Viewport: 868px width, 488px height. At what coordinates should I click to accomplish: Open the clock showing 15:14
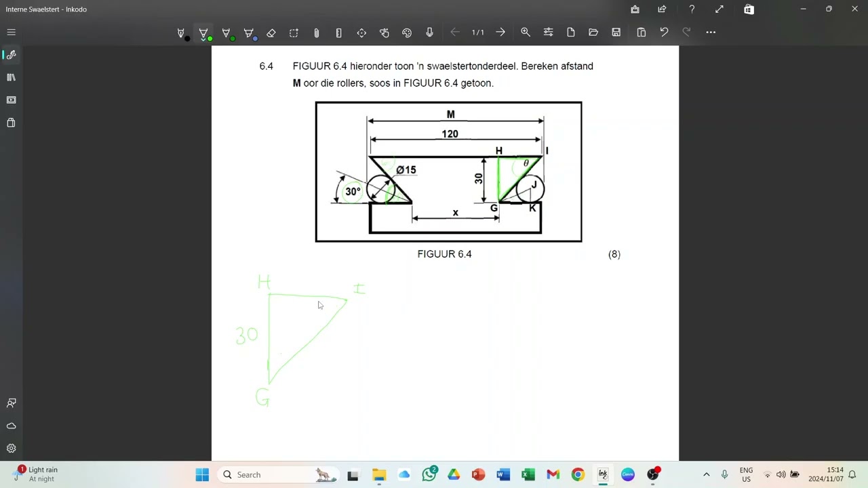[825, 474]
